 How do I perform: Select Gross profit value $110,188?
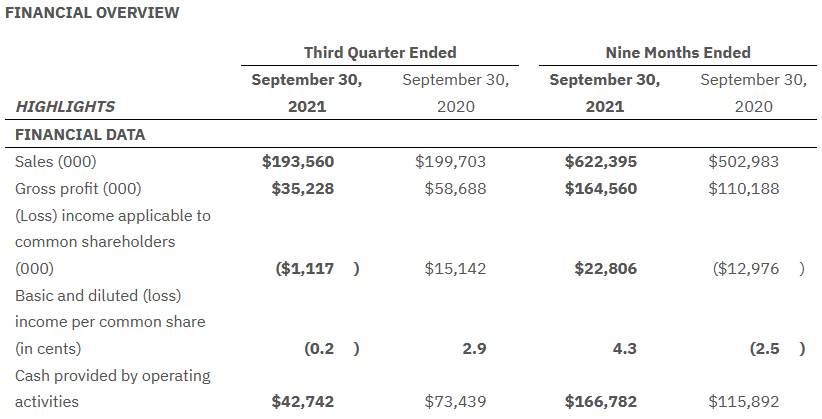[743, 188]
